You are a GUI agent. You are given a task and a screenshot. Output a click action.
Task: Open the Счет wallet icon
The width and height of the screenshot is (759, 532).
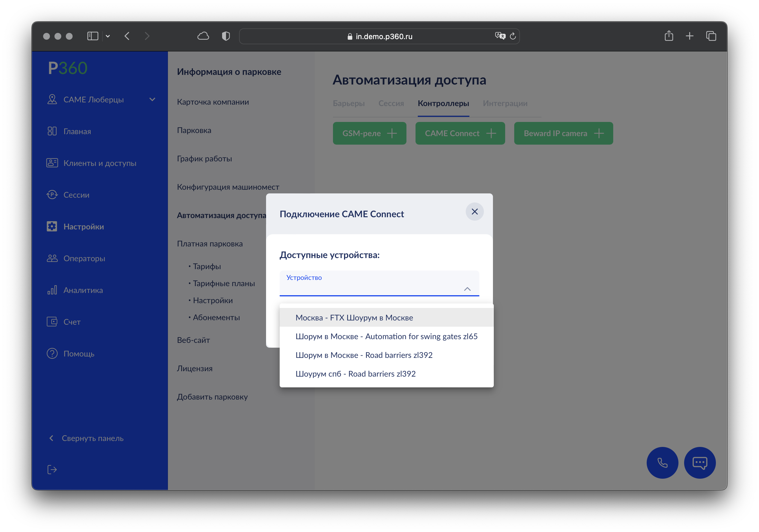(x=52, y=322)
